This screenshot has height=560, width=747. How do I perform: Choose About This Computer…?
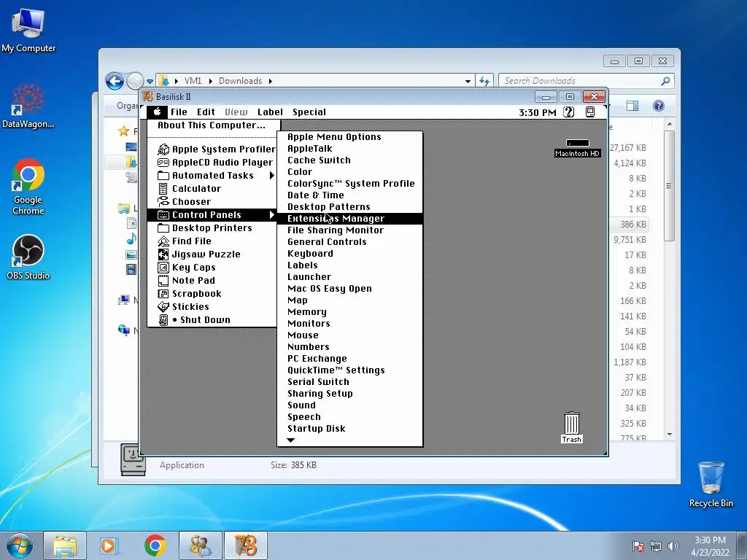[212, 125]
